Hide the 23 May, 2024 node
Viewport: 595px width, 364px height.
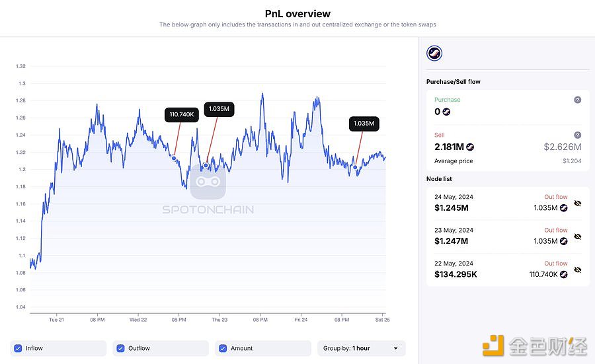coord(577,237)
